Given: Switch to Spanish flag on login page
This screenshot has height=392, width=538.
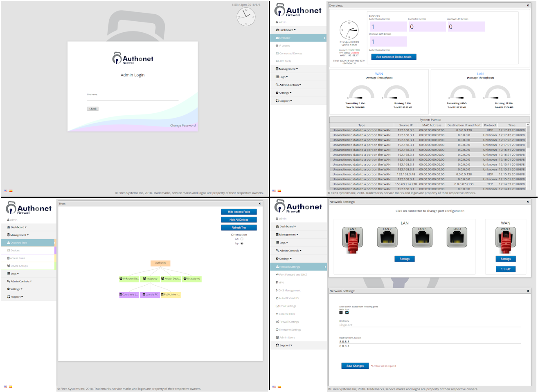Looking at the screenshot, I should (x=11, y=191).
